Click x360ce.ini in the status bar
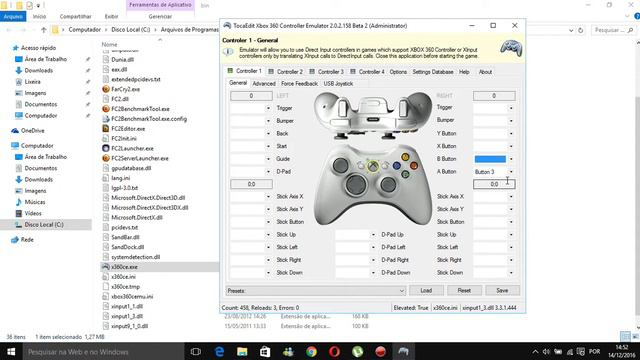This screenshot has width=640, height=360. point(445,308)
